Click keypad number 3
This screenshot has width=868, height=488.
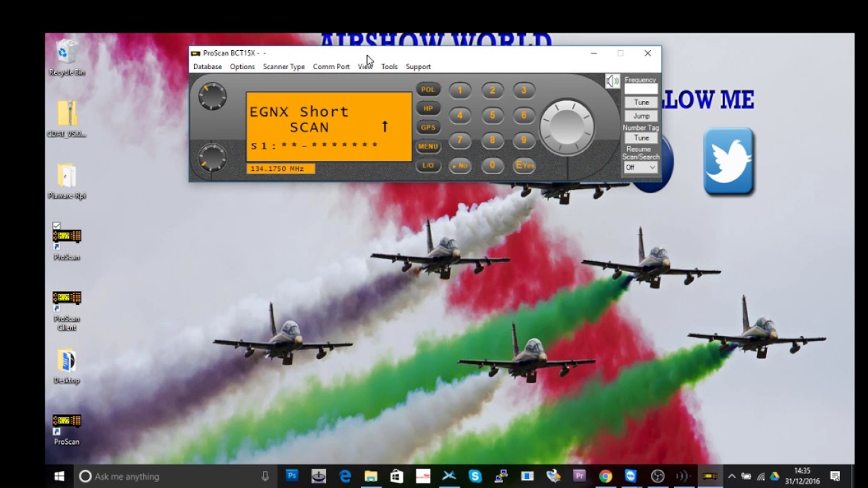524,90
